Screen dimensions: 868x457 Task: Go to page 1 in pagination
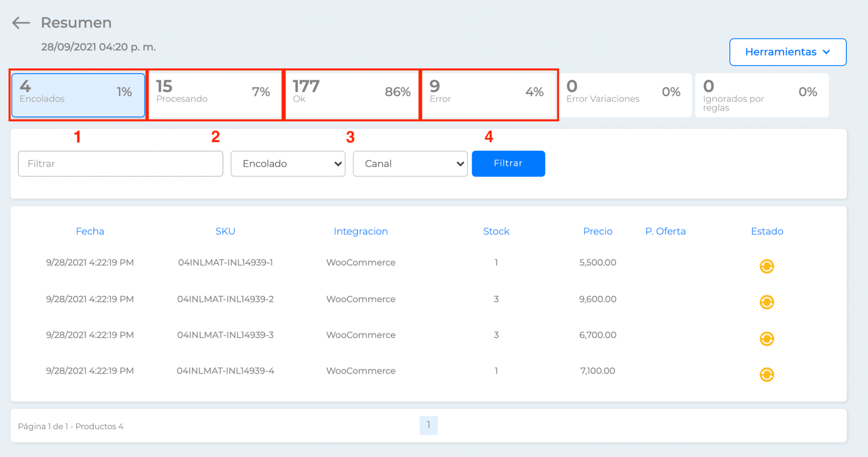click(429, 425)
